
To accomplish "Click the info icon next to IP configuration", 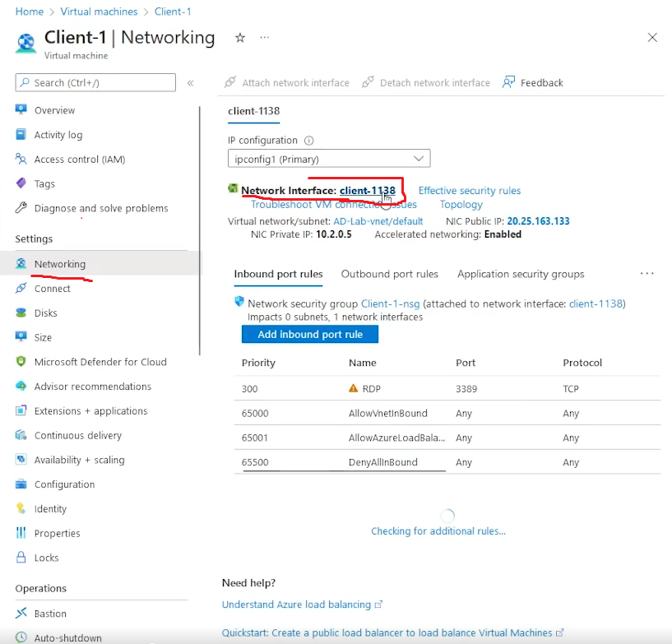I will click(x=308, y=141).
